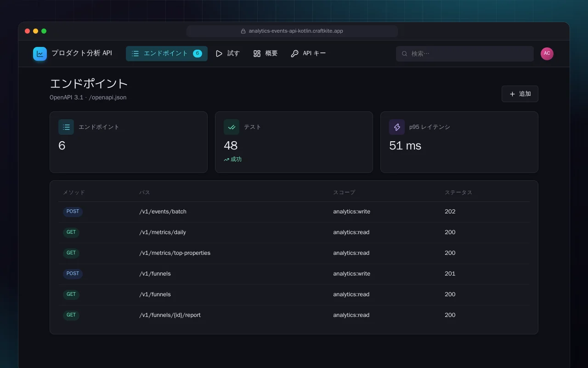Screen dimensions: 588x368
Task: Click the プロダクト分析 API title
Action: [x=82, y=53]
